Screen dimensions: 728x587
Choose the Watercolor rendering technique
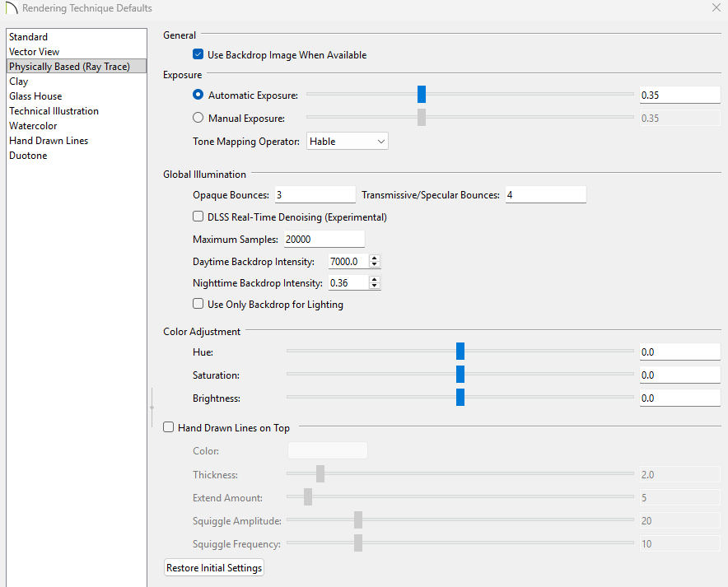click(x=33, y=126)
